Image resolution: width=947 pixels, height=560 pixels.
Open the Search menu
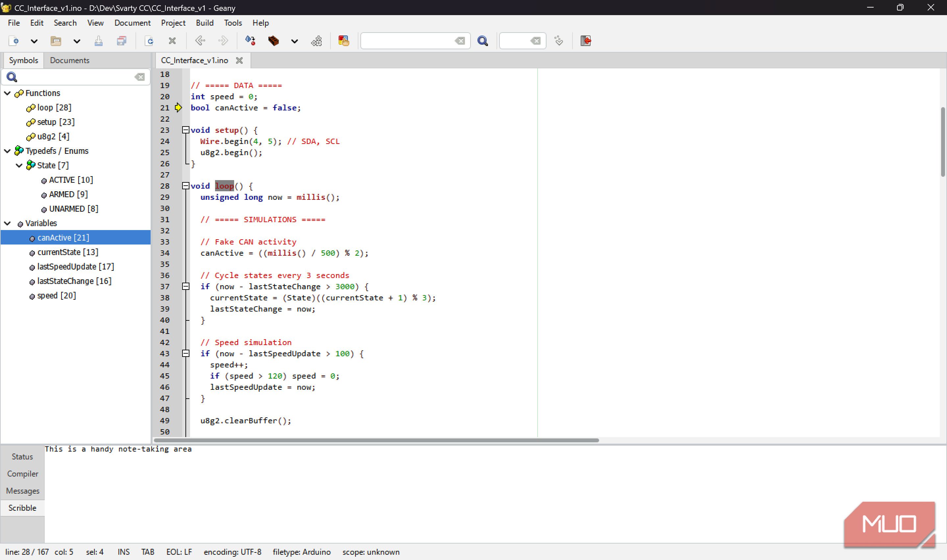pos(65,23)
